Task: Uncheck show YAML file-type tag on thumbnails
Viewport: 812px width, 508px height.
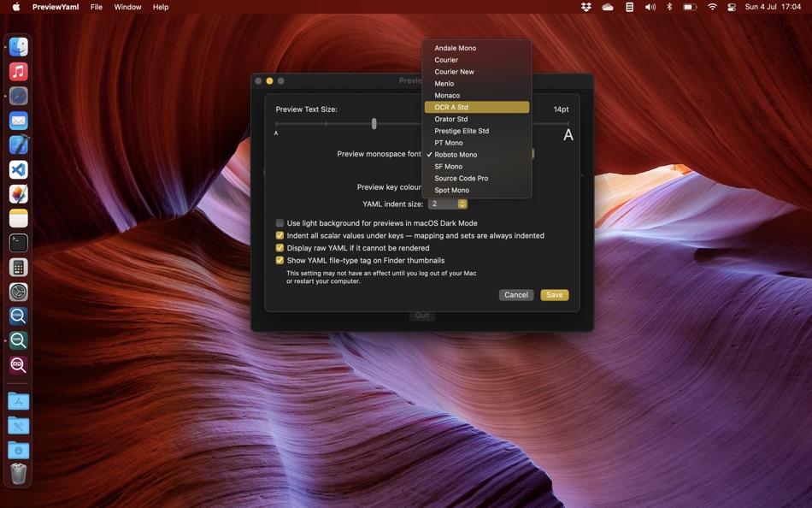Action: (279, 260)
